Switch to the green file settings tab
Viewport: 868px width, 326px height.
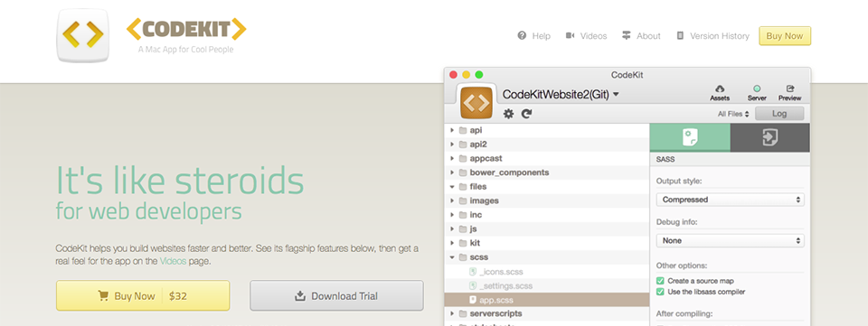[x=690, y=137]
